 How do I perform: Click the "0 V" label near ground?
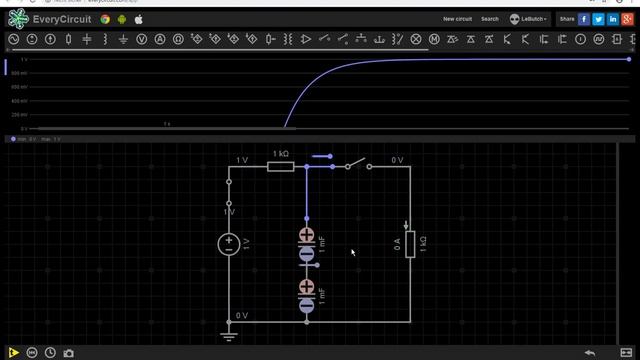point(242,316)
